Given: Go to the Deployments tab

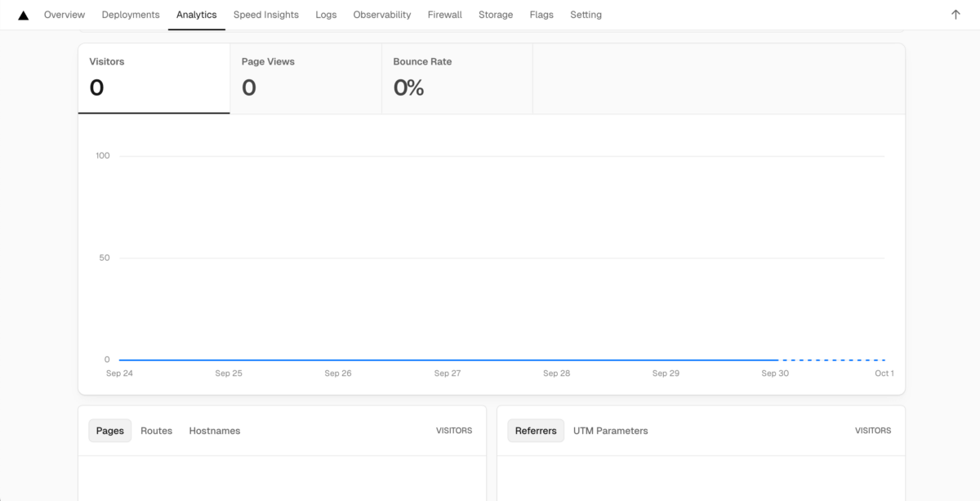Looking at the screenshot, I should 131,15.
